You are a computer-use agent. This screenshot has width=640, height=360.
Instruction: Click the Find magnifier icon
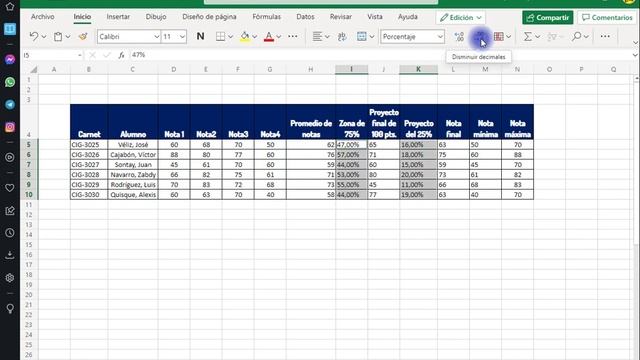(x=576, y=36)
